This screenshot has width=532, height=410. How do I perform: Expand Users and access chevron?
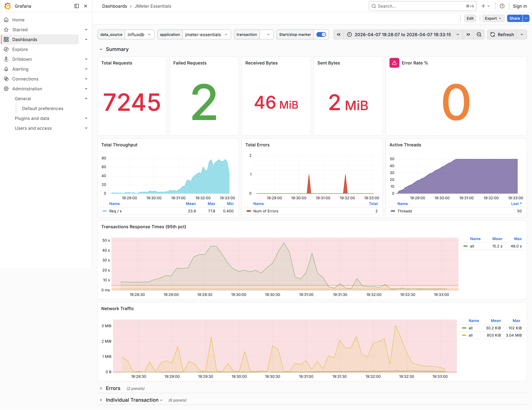click(86, 128)
